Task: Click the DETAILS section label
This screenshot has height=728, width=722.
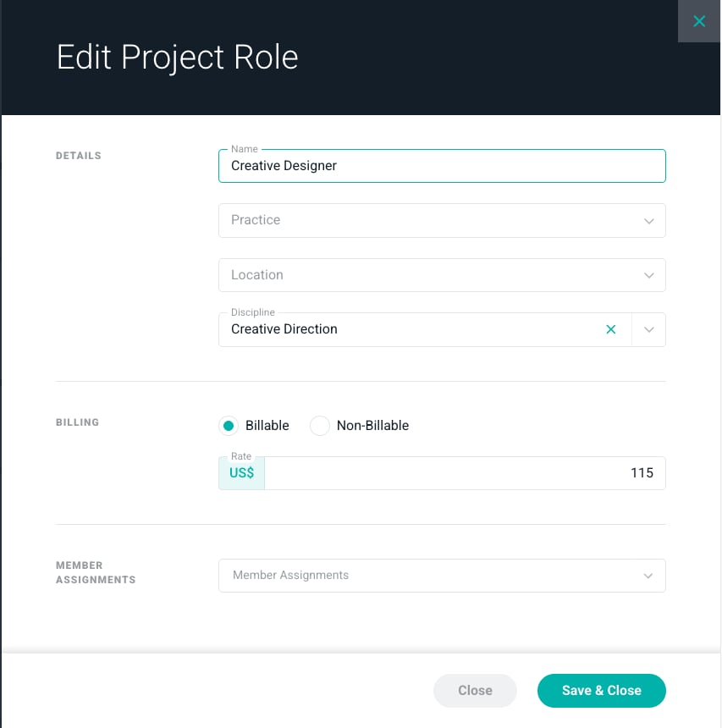Action: click(79, 156)
